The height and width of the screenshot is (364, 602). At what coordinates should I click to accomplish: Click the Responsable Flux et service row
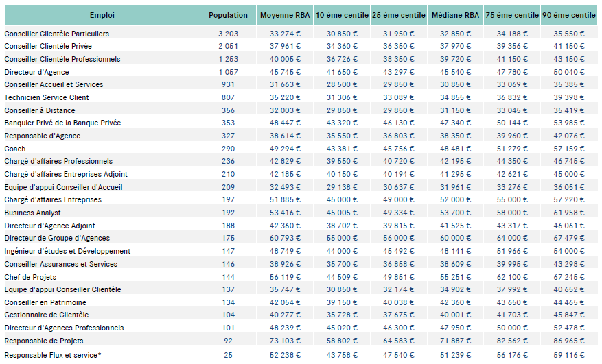52,354
